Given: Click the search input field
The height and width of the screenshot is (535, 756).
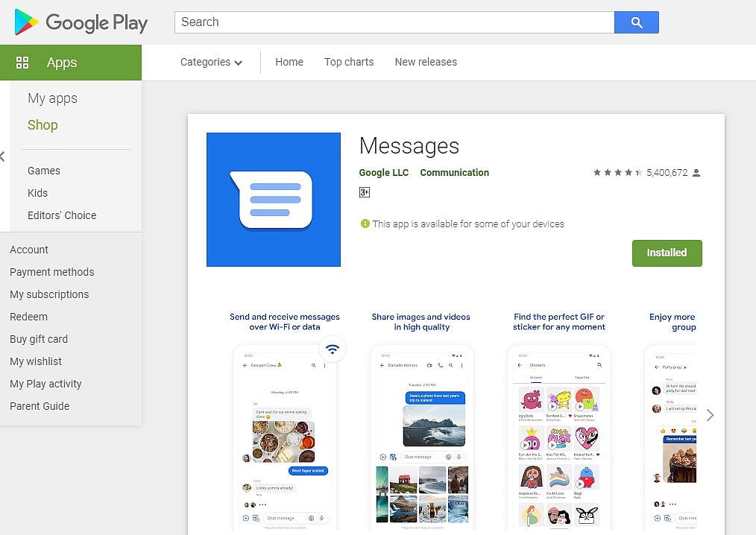Looking at the screenshot, I should [394, 22].
